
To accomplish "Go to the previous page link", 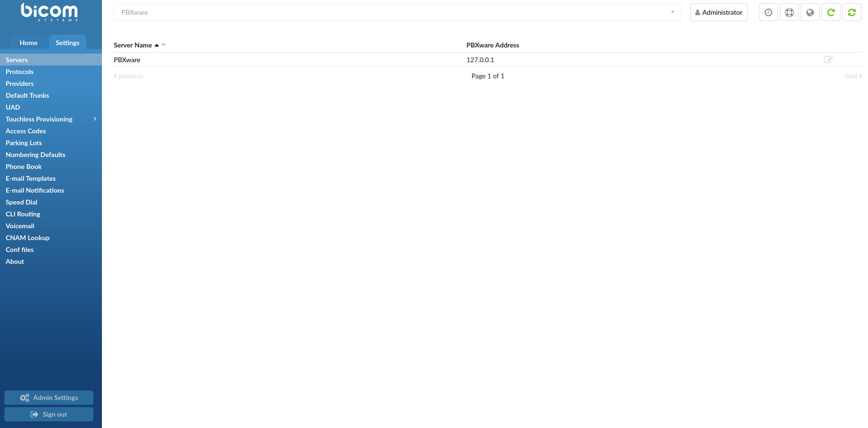I will (128, 76).
